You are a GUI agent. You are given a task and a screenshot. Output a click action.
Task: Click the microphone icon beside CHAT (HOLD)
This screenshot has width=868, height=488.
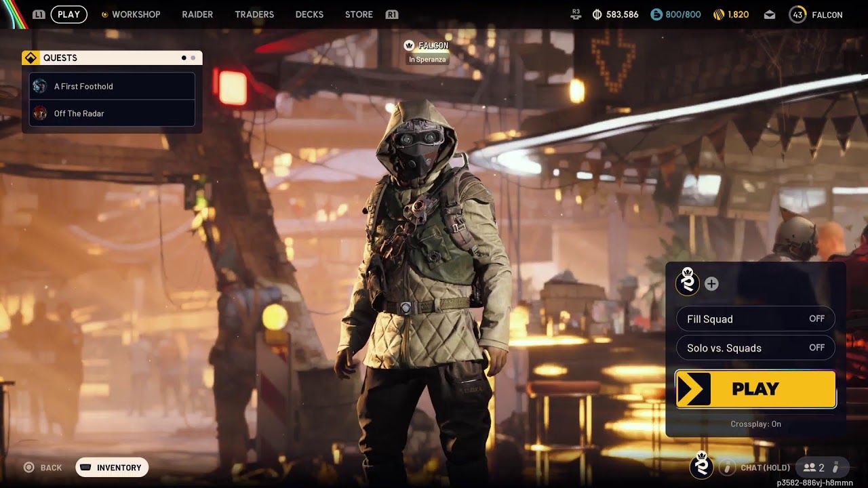pos(727,468)
